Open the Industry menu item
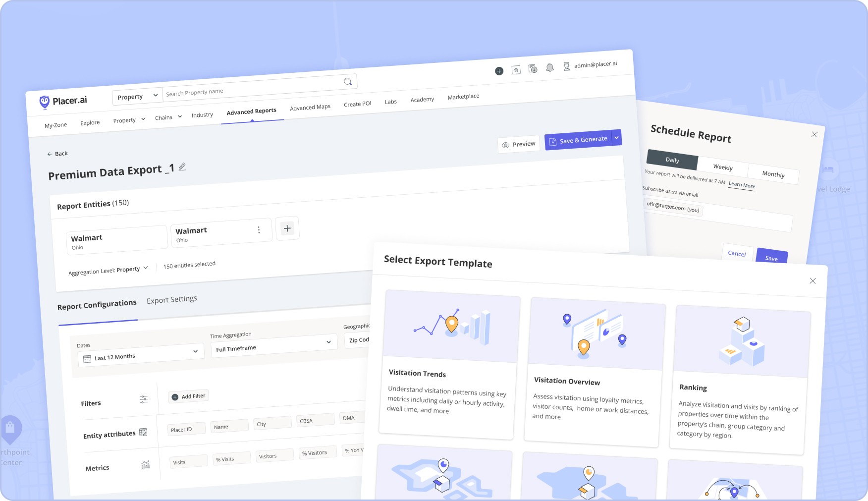This screenshot has width=868, height=501. click(202, 115)
